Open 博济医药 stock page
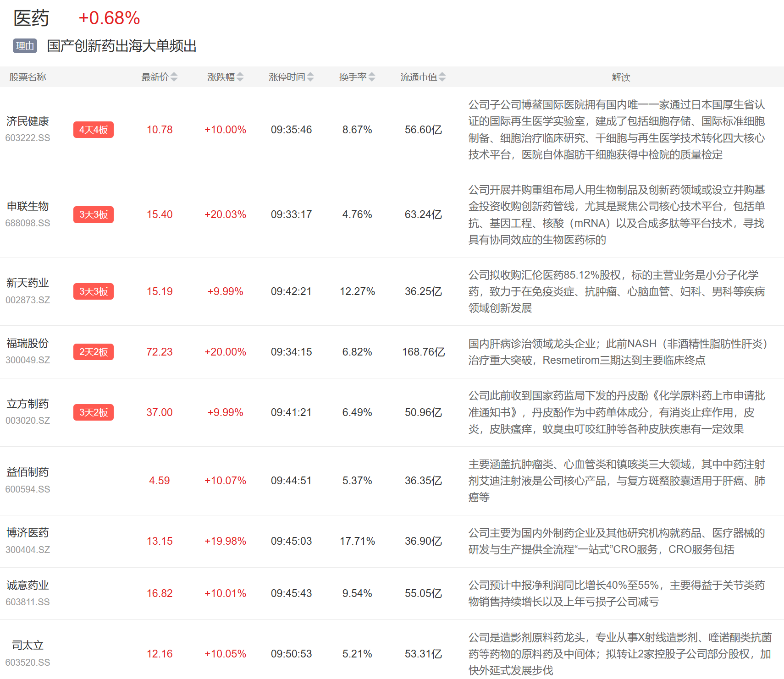 tap(28, 533)
